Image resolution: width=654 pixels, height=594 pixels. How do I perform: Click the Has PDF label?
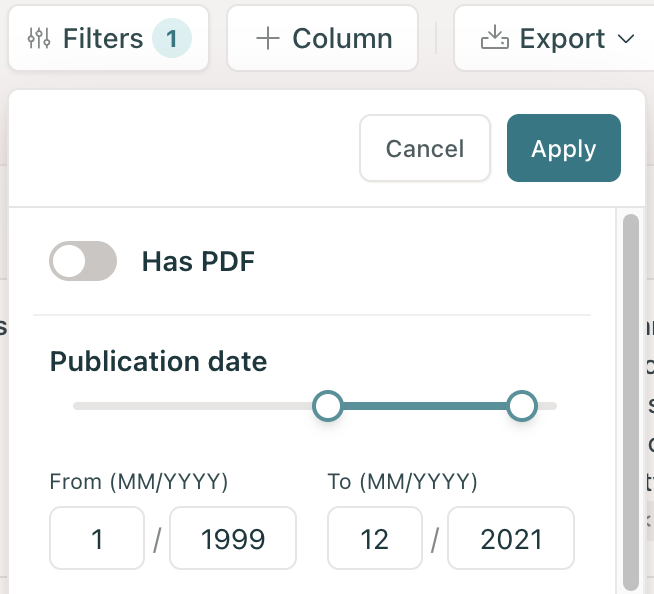(x=198, y=262)
